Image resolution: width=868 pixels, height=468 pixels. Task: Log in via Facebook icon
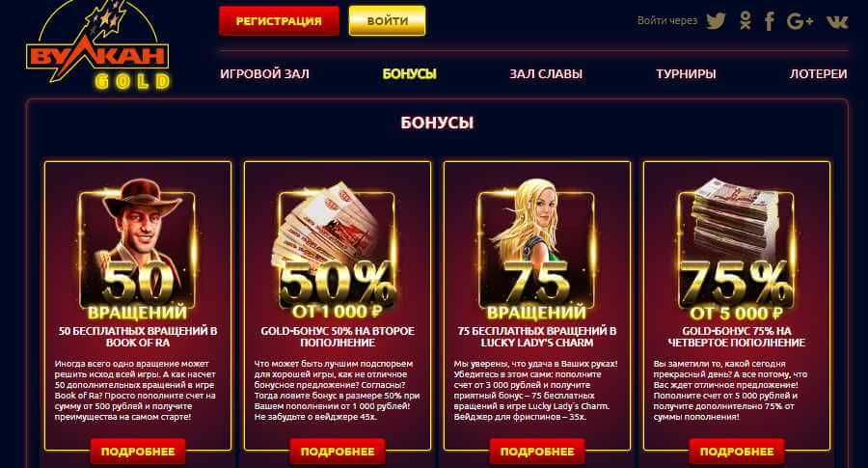[x=770, y=21]
